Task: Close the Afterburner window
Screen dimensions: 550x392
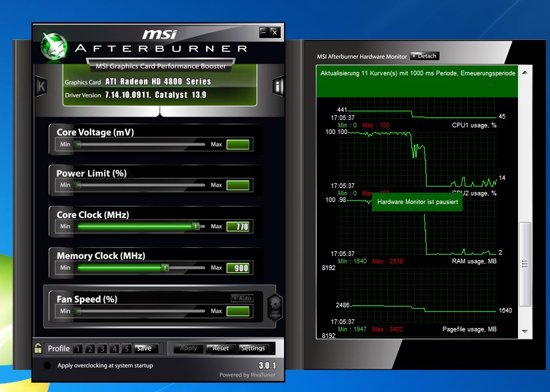Action: click(x=275, y=32)
